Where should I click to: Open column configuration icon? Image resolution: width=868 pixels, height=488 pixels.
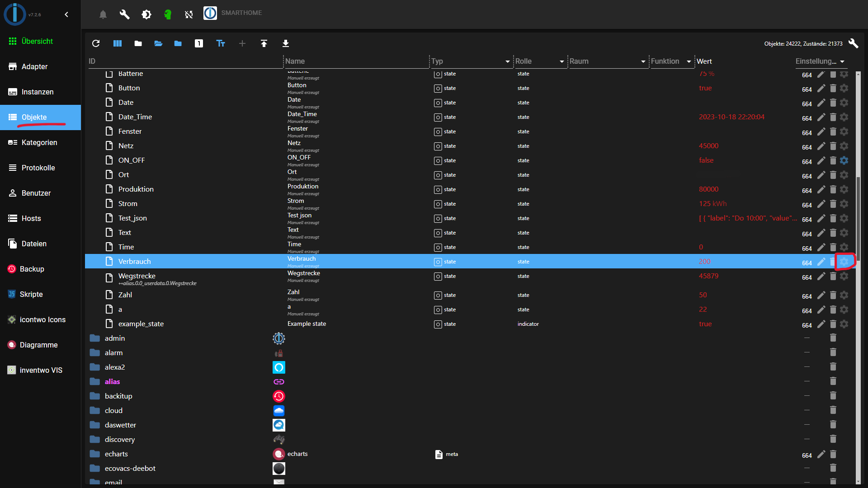118,43
